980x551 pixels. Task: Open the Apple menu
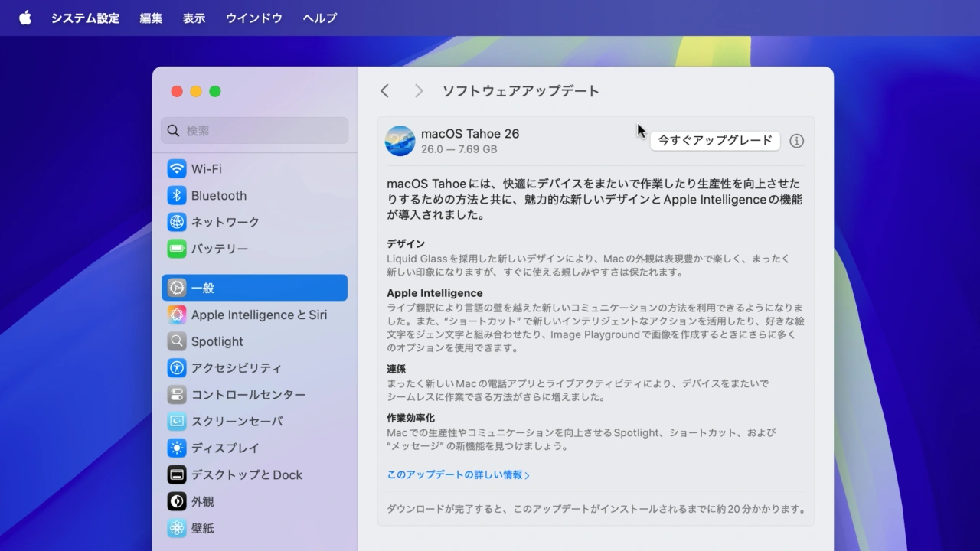[x=25, y=18]
